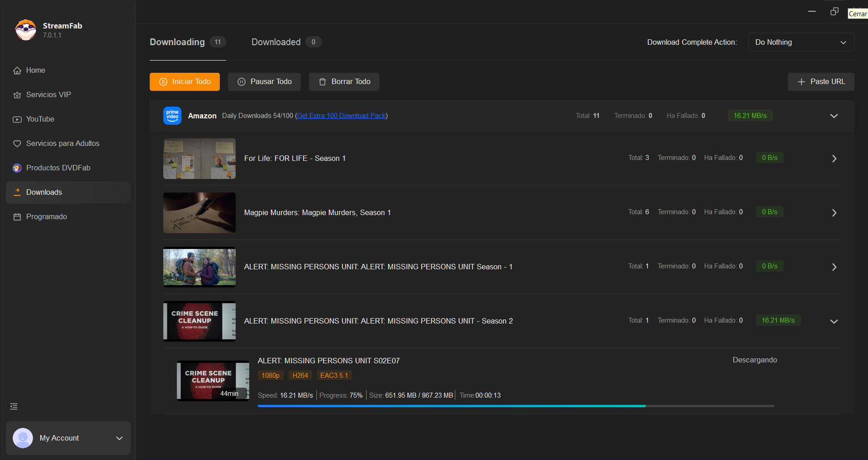Open Productos DVDFab in sidebar
Screen dimensions: 868x460
(58, 168)
